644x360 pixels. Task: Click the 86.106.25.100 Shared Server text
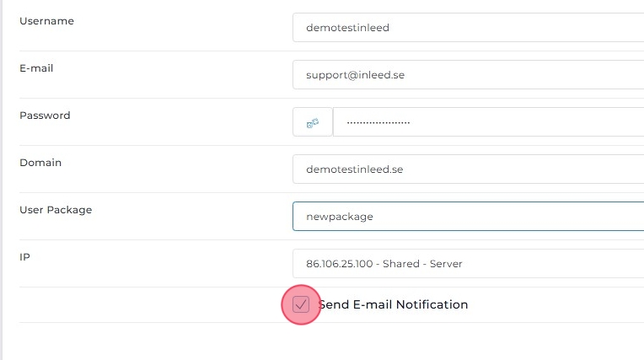[x=384, y=264]
